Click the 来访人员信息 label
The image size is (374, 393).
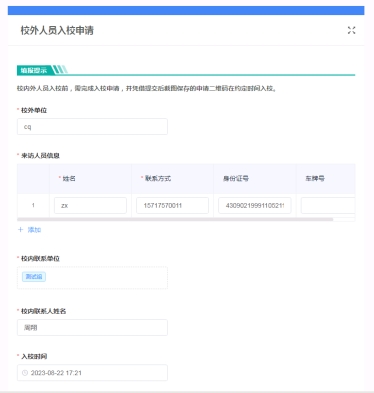coord(40,156)
